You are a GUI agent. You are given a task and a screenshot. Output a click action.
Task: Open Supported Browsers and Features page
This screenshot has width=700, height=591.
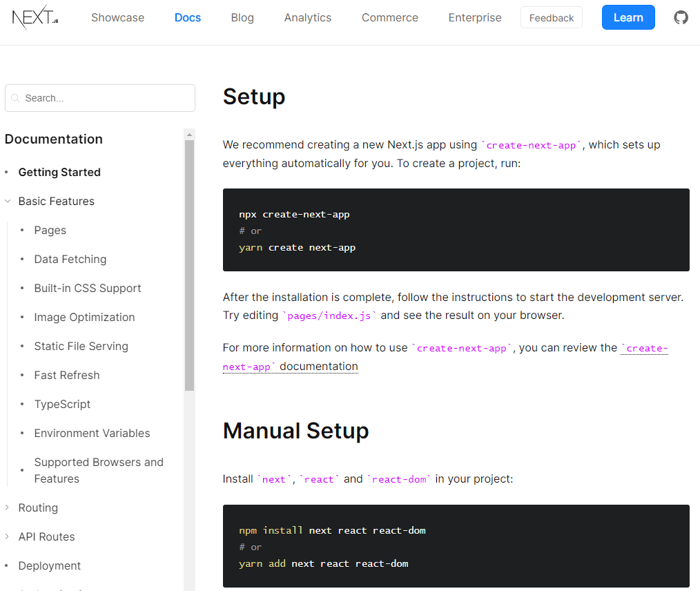tap(99, 470)
